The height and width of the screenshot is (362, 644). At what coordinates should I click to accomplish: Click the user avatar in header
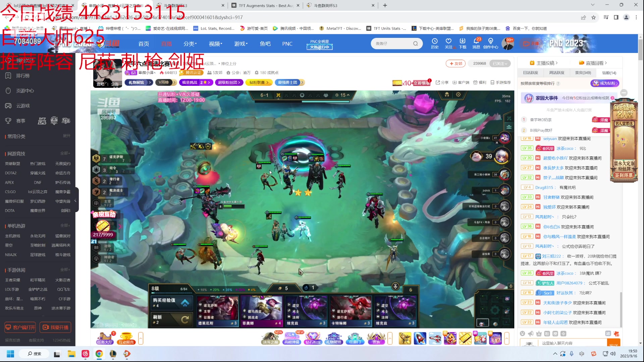click(x=507, y=44)
